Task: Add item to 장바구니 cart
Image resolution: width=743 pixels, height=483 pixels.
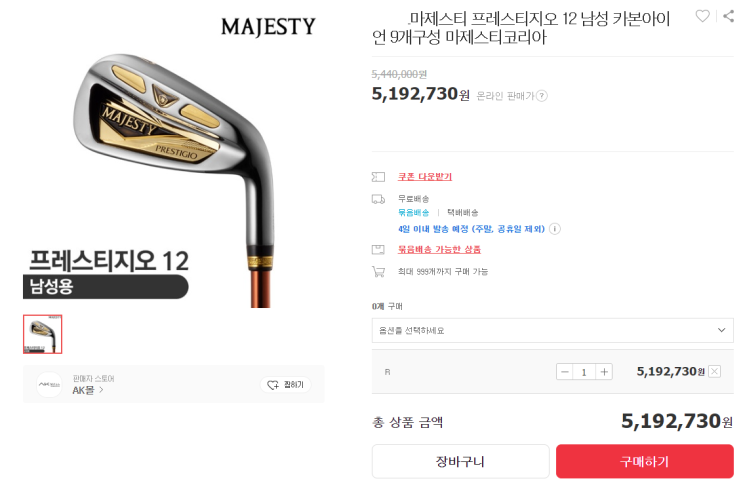Action: pos(461,461)
